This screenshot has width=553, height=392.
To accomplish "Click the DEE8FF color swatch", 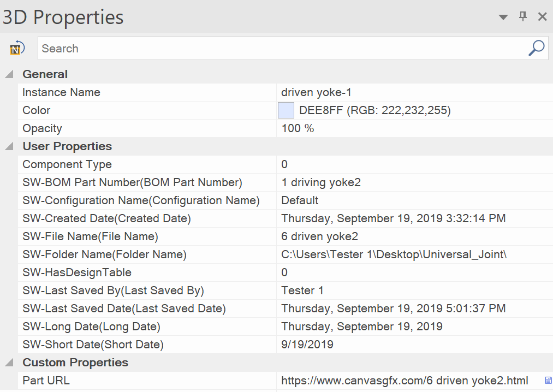I will [286, 110].
